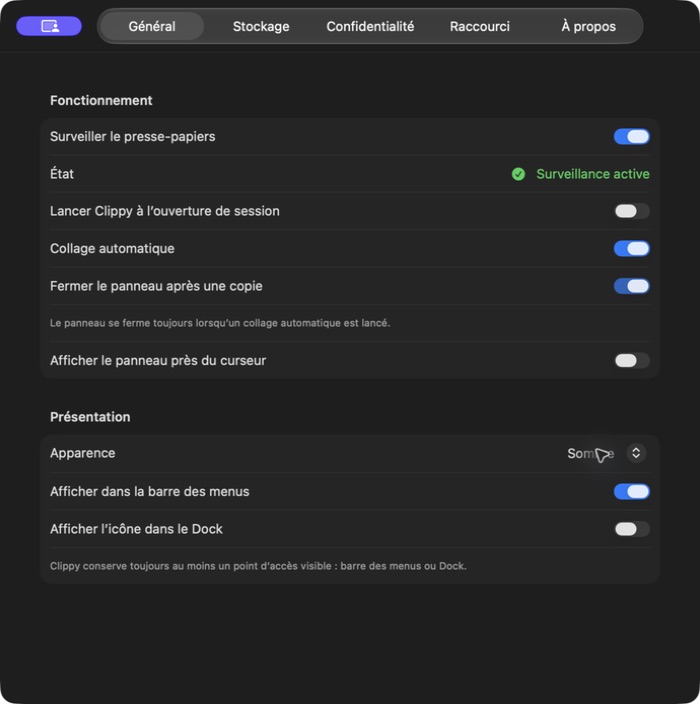The width and height of the screenshot is (700, 704).
Task: Toggle Fermer le panneau après une copie
Action: click(x=631, y=286)
